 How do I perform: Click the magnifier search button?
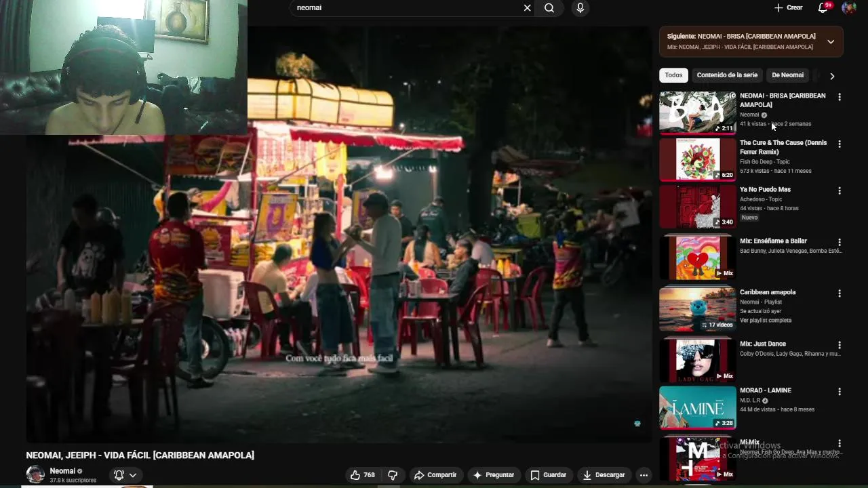[549, 8]
